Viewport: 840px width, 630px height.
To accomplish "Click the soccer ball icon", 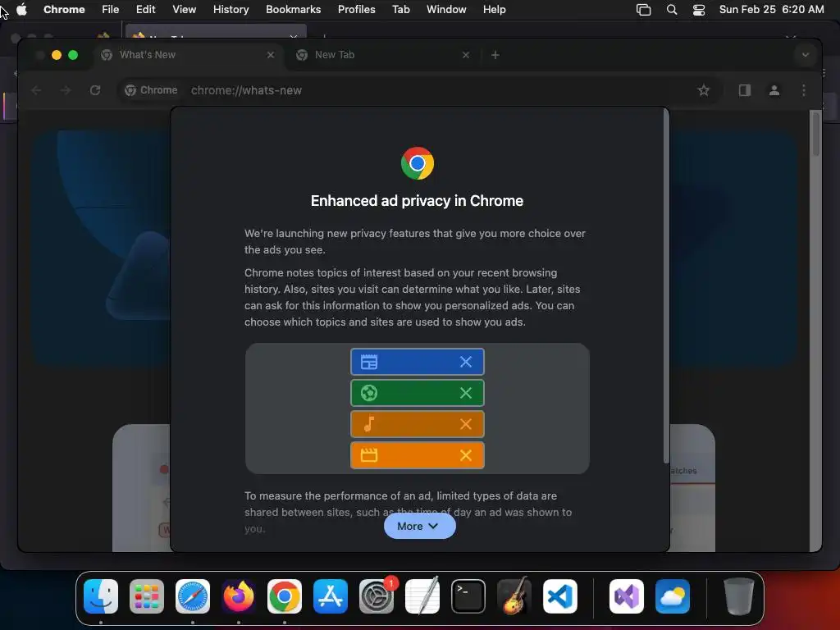I will tap(369, 393).
